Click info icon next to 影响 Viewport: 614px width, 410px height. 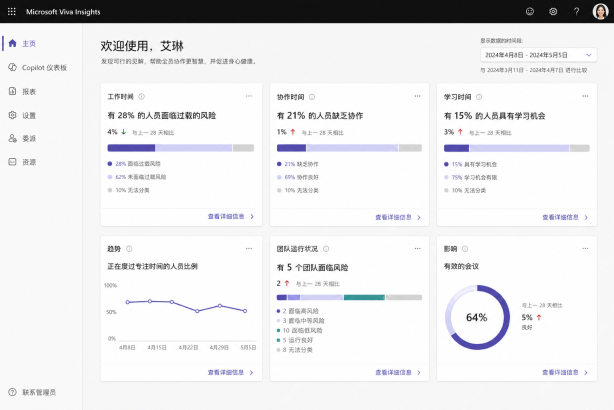click(x=465, y=249)
